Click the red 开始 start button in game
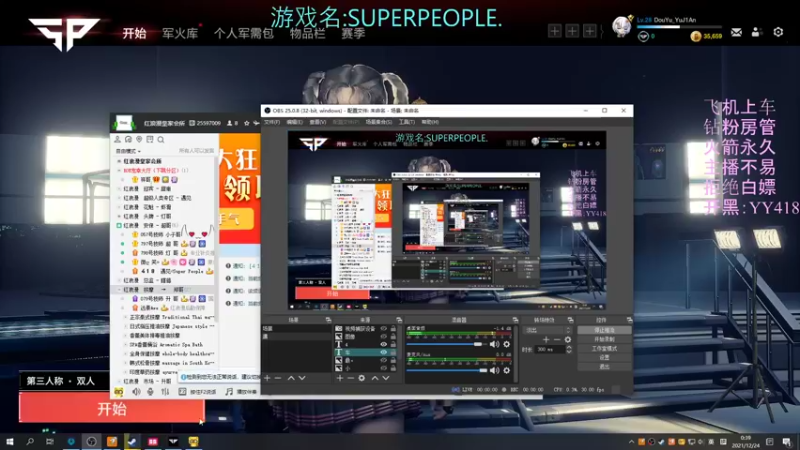The height and width of the screenshot is (450, 800). point(112,408)
